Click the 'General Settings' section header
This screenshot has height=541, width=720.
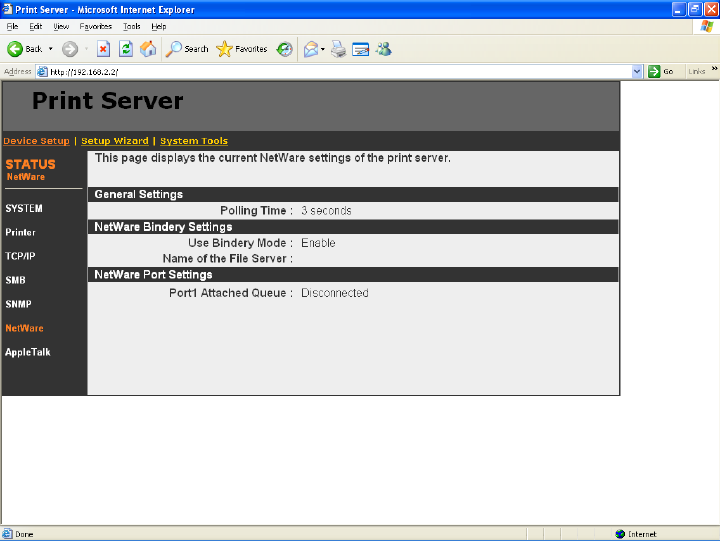pyautogui.click(x=139, y=194)
